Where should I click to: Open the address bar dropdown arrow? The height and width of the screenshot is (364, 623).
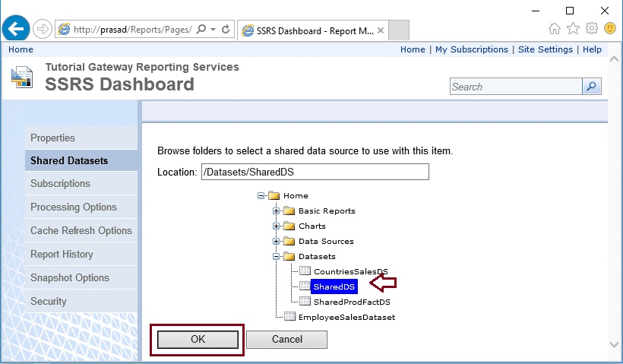[x=213, y=30]
